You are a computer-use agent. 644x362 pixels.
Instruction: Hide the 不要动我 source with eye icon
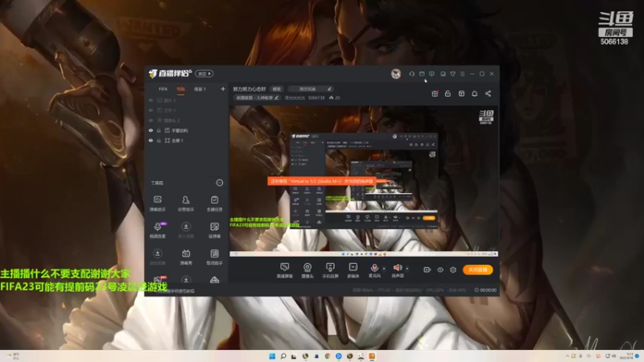pyautogui.click(x=151, y=130)
